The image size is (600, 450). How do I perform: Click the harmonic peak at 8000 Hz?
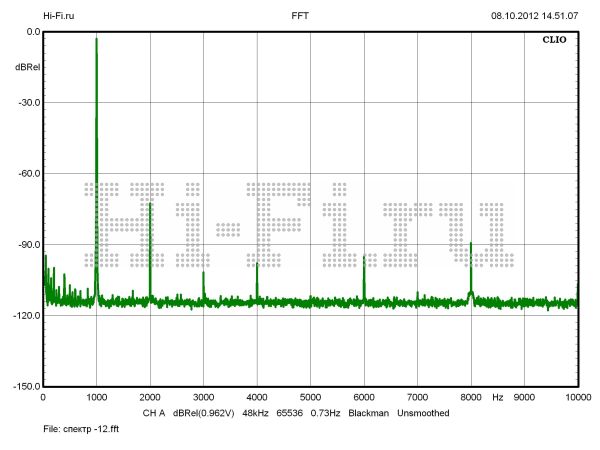(470, 246)
